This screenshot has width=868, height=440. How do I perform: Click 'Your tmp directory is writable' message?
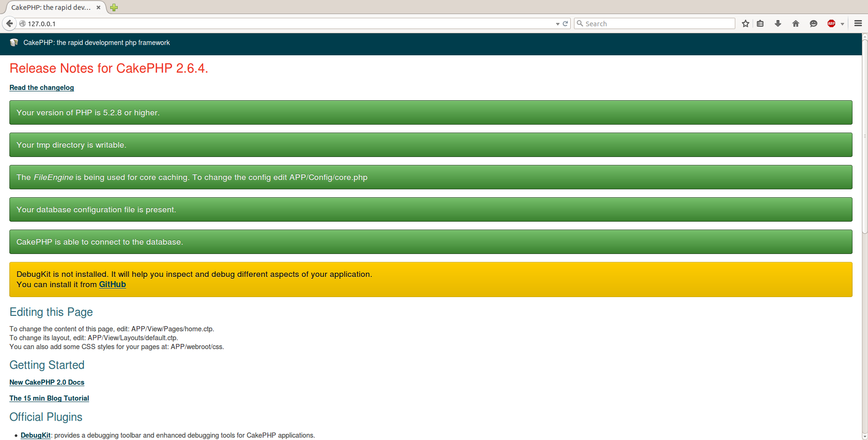click(430, 145)
